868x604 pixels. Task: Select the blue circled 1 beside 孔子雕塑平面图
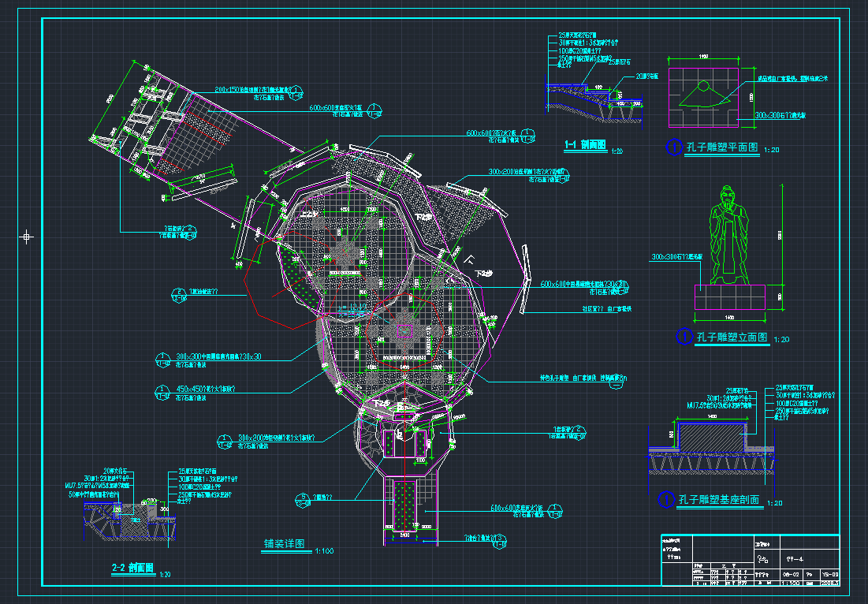click(675, 147)
